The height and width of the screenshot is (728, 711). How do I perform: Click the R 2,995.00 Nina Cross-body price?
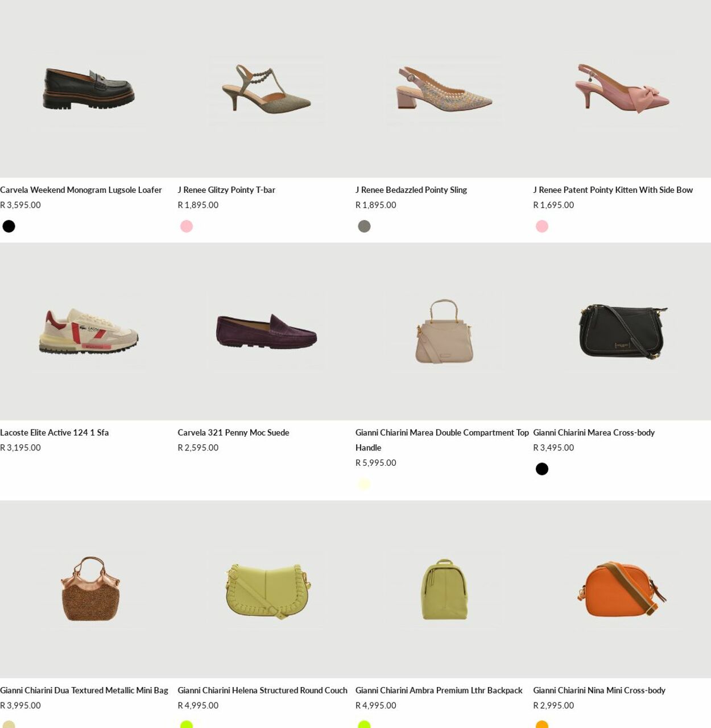tap(553, 706)
